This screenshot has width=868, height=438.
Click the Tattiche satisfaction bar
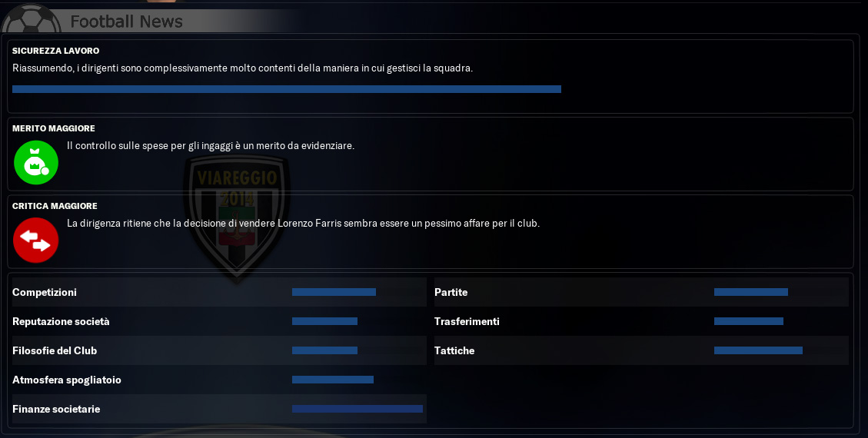tap(758, 350)
